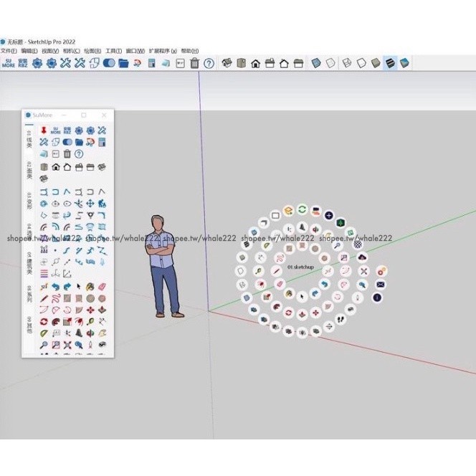Click the footprints Walk icon in radial menu

tap(341, 319)
